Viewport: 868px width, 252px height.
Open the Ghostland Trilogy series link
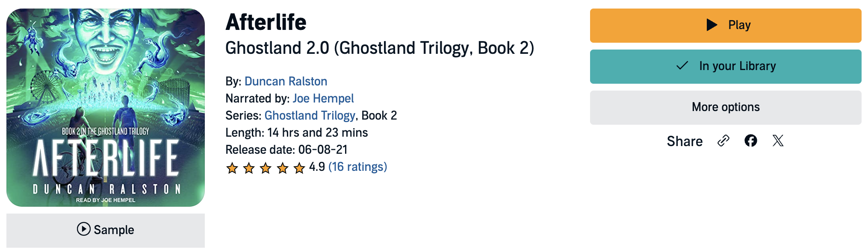[x=310, y=115]
